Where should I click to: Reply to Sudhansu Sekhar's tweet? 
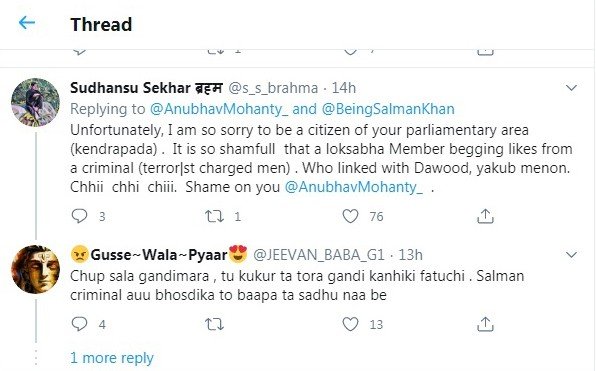click(79, 216)
